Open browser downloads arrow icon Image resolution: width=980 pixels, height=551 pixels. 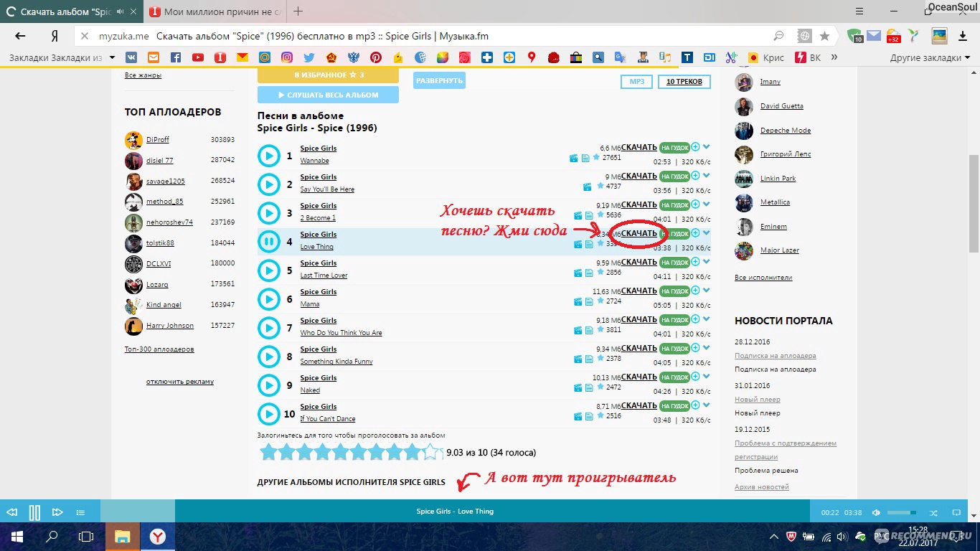[962, 36]
